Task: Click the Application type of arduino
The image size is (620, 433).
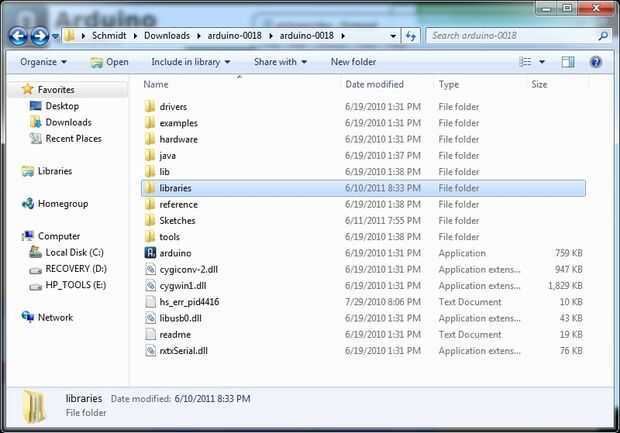Action: click(x=462, y=253)
